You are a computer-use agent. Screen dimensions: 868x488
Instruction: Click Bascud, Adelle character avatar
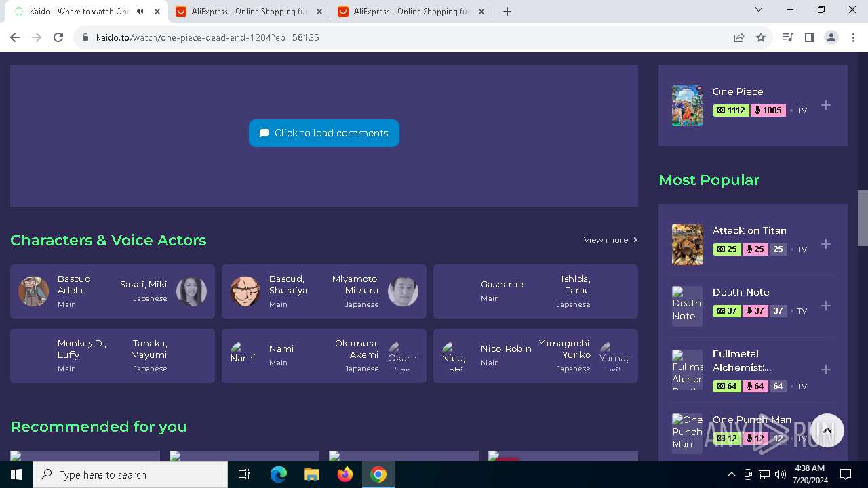(x=34, y=291)
